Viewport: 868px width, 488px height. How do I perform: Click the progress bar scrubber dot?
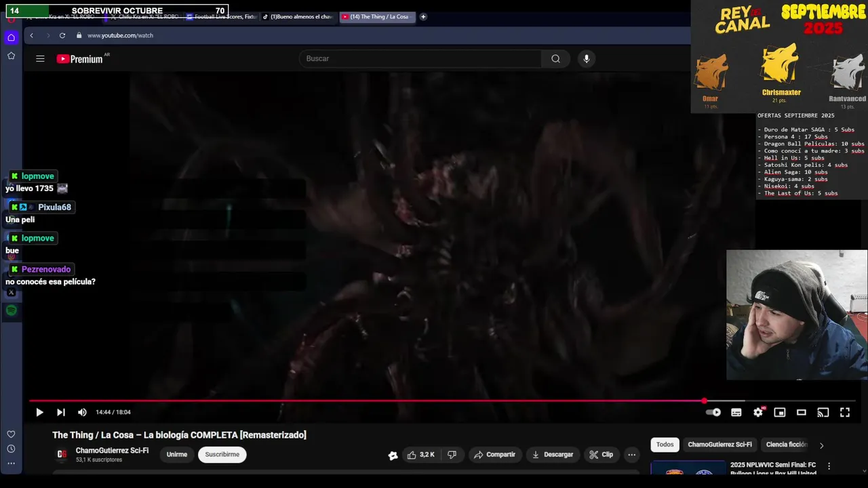pos(704,401)
